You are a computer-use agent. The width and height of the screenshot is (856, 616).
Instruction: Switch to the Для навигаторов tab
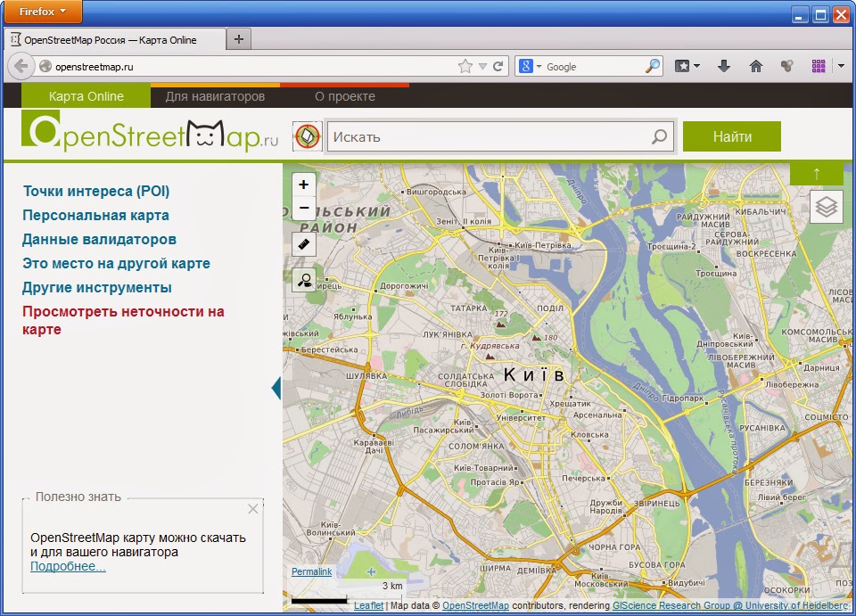215,96
